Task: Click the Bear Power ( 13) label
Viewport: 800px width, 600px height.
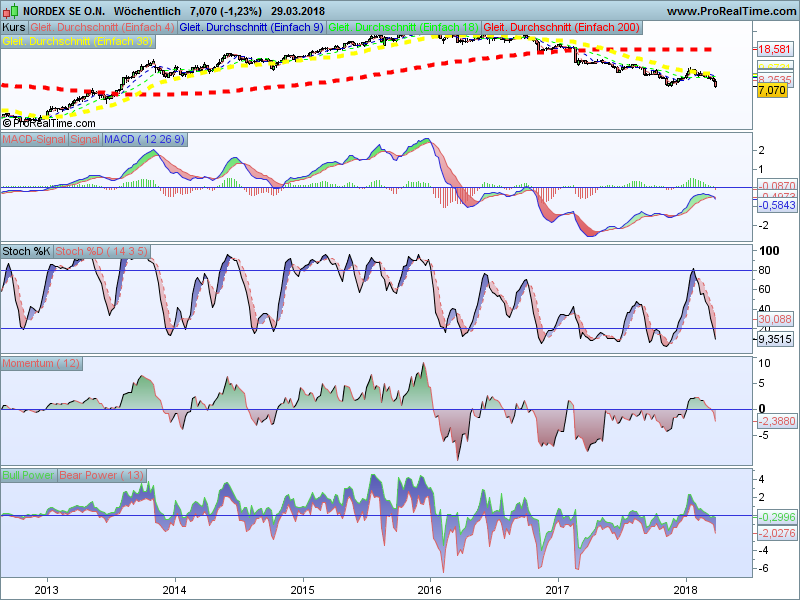Action: (102, 475)
